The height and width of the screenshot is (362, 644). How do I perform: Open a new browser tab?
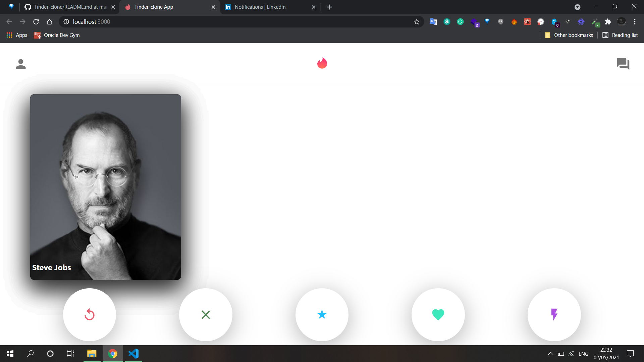coord(329,7)
